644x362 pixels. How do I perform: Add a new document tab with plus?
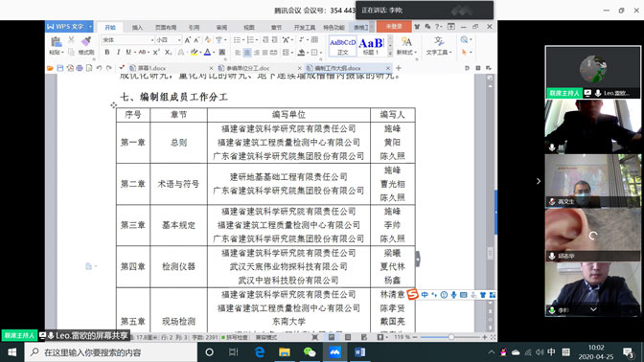pyautogui.click(x=399, y=68)
